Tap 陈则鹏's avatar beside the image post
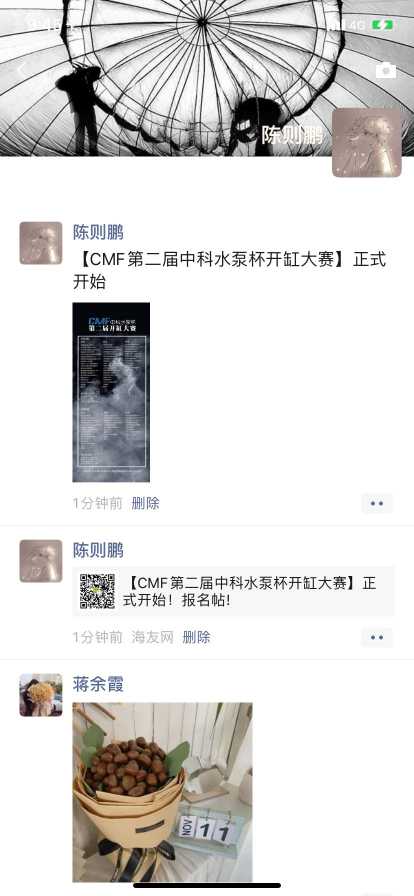The width and height of the screenshot is (414, 896). [x=41, y=243]
